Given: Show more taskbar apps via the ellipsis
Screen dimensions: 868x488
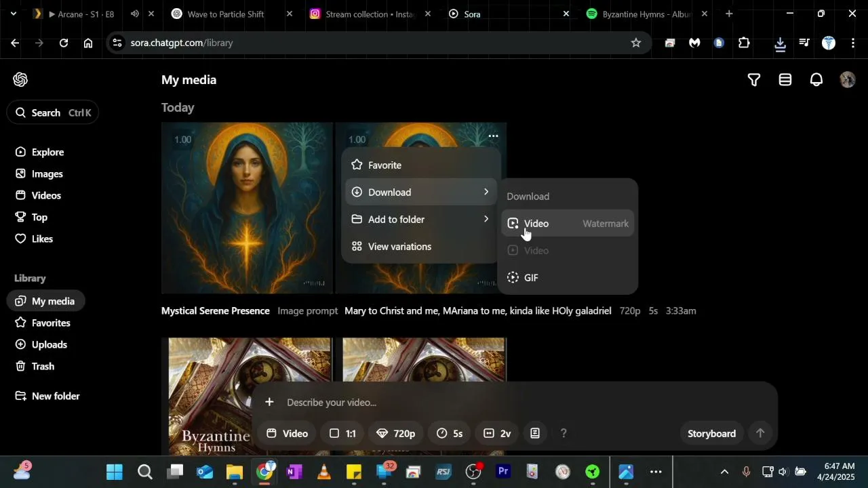Looking at the screenshot, I should coord(656,471).
